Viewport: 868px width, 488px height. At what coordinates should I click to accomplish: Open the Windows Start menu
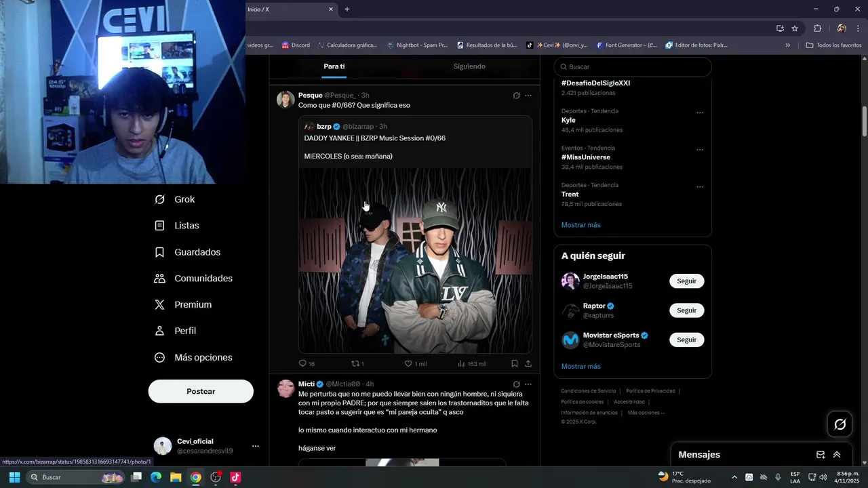(x=14, y=477)
